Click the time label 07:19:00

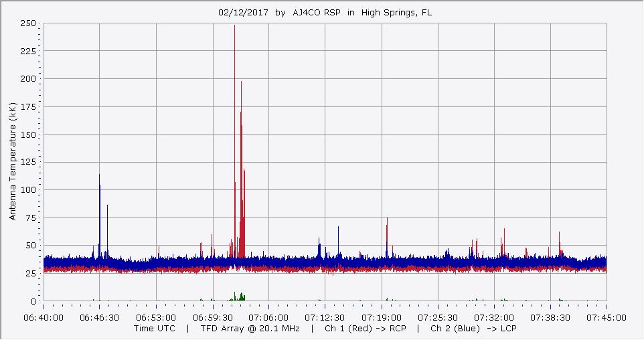pyautogui.click(x=382, y=318)
